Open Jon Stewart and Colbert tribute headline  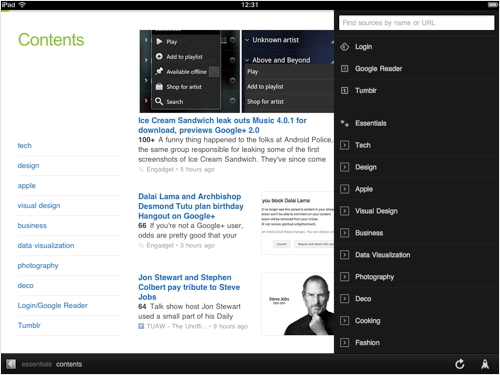pyautogui.click(x=189, y=287)
